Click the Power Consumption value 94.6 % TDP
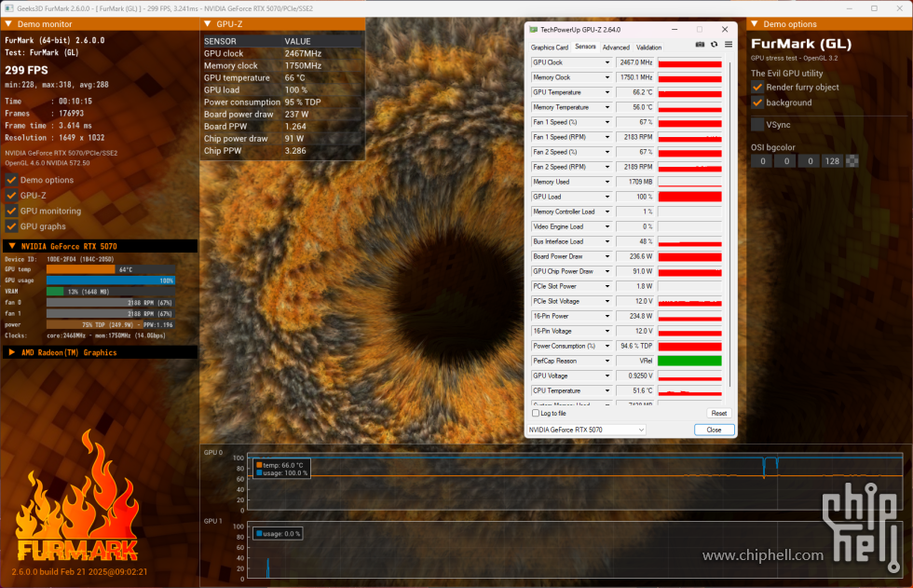 (635, 346)
